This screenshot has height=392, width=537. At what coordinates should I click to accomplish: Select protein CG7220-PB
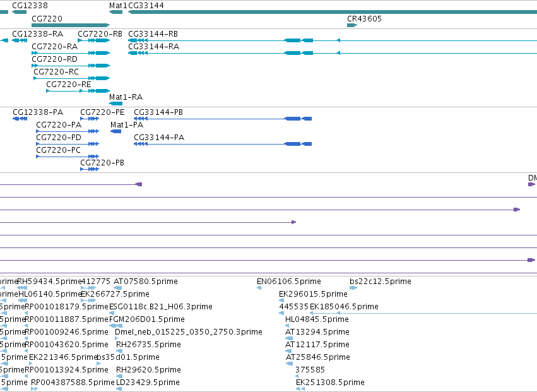[90, 169]
